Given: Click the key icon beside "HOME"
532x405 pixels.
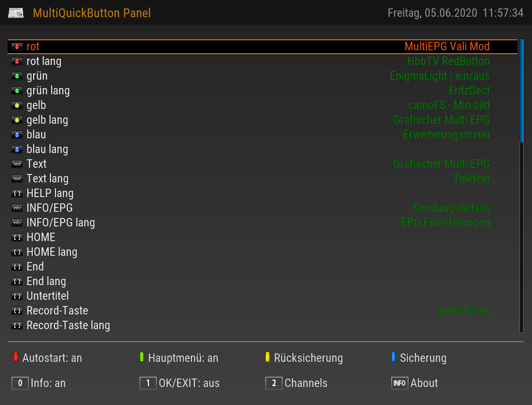Looking at the screenshot, I should tap(17, 238).
